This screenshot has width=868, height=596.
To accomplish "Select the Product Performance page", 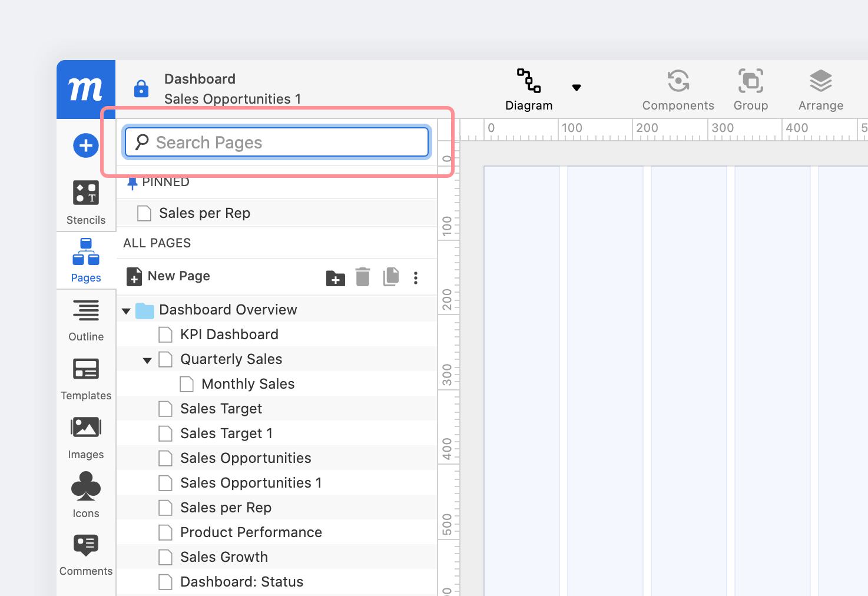I will 251,532.
